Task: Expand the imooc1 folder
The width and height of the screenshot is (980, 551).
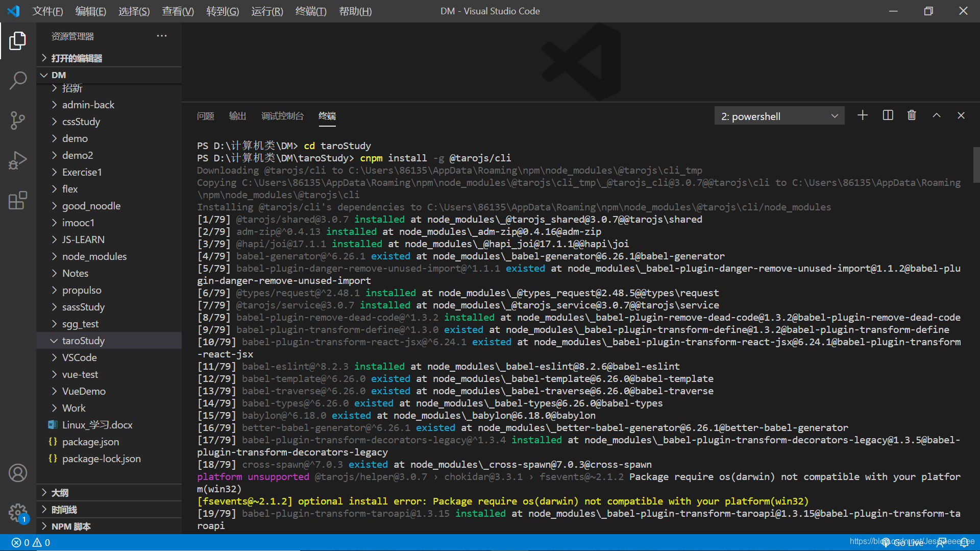Action: (109, 223)
